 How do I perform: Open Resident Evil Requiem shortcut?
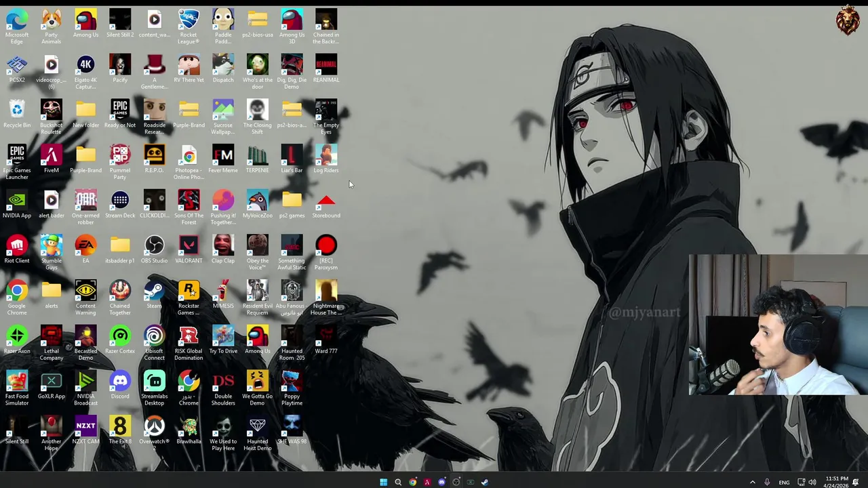point(258,298)
